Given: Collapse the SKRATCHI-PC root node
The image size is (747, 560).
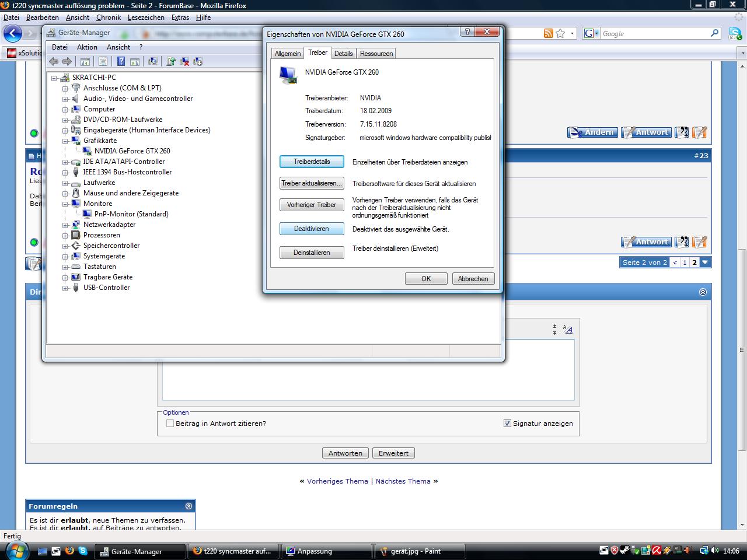Looking at the screenshot, I should tap(54, 78).
